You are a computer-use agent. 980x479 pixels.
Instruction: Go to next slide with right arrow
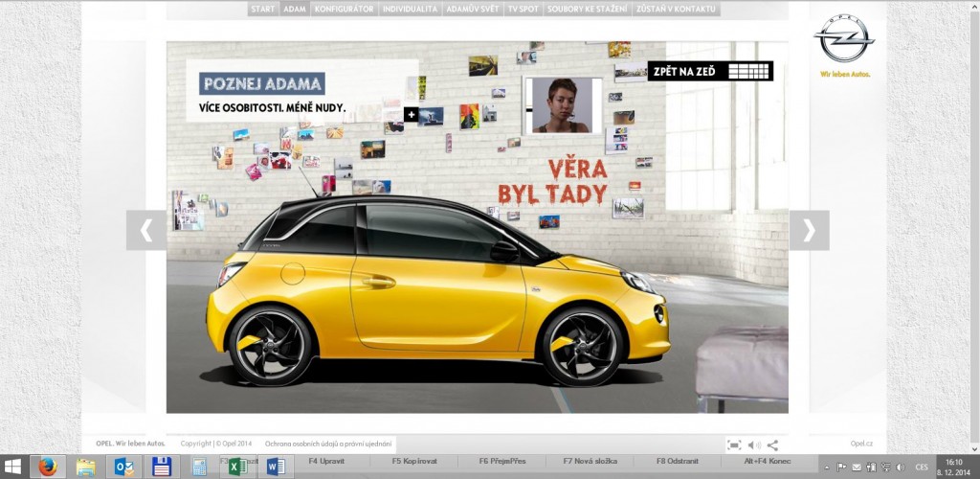810,230
